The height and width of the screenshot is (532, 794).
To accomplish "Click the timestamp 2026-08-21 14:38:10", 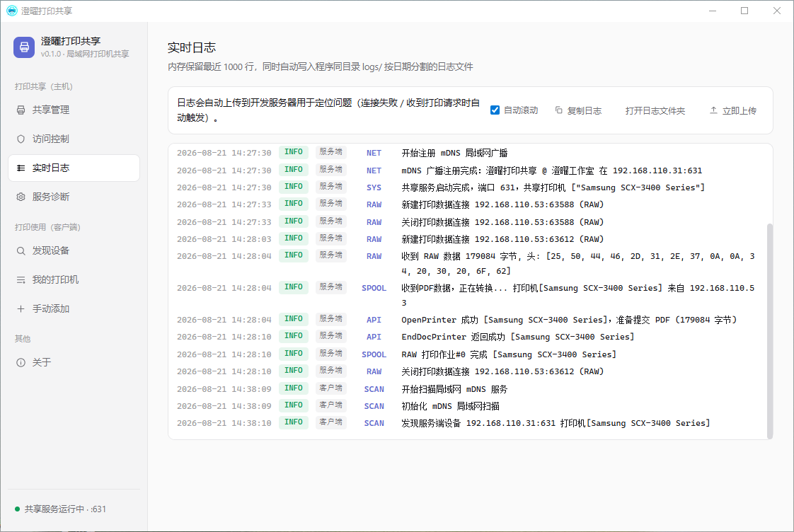I will pos(224,423).
